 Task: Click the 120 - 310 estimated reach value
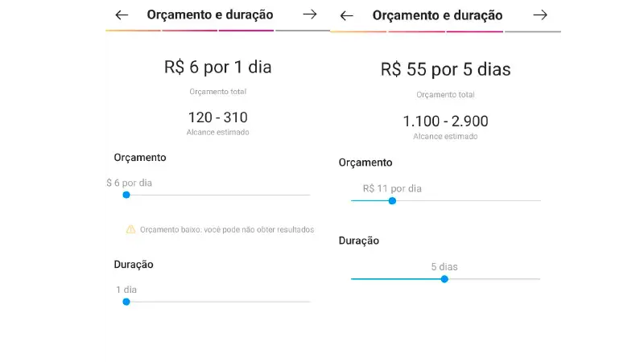217,117
